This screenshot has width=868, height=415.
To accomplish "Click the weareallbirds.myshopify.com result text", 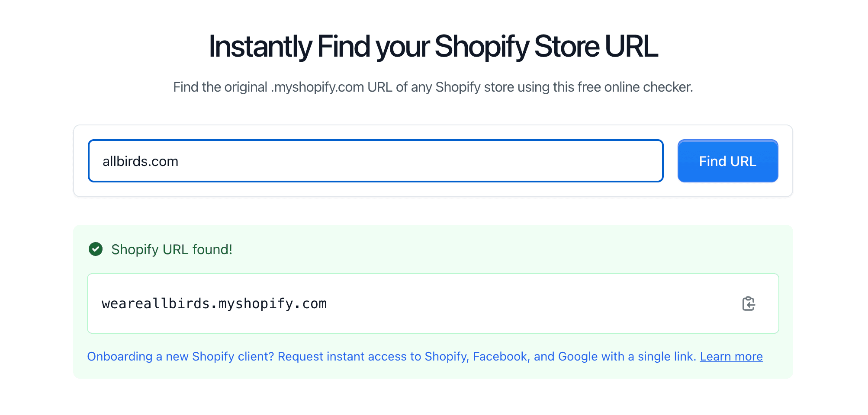I will point(214,303).
